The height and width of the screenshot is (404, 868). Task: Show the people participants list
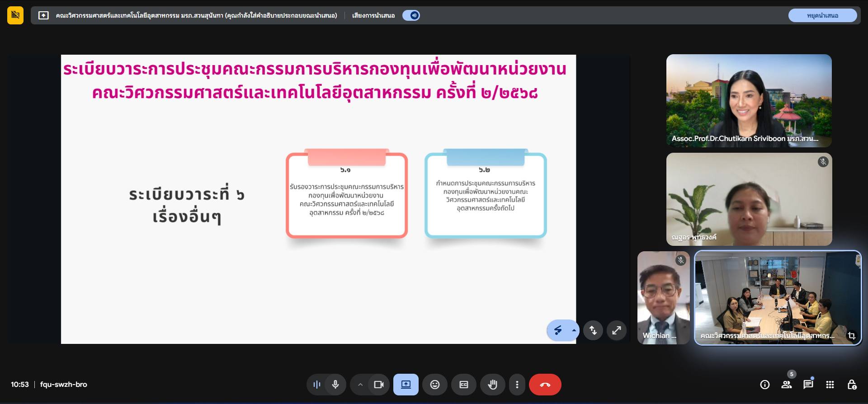(786, 385)
